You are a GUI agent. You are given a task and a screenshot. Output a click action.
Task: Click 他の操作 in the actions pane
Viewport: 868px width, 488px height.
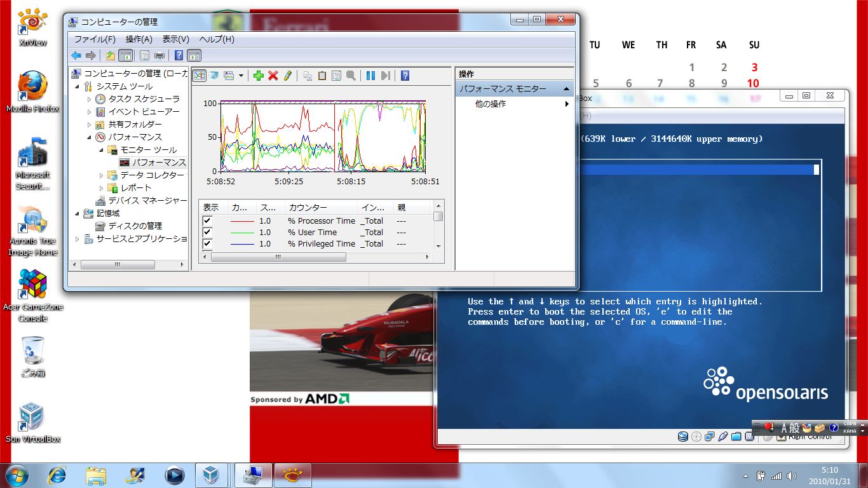pyautogui.click(x=491, y=104)
